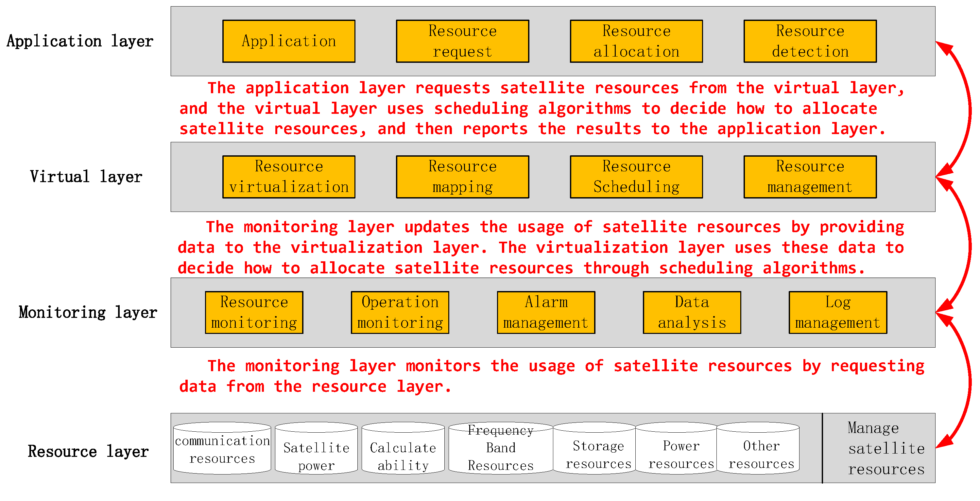Click the Application box in the application layer
This screenshot has width=980, height=501.
(289, 41)
